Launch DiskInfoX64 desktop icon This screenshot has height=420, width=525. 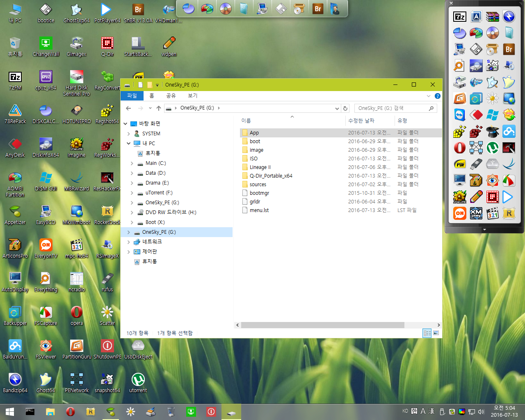tap(46, 148)
